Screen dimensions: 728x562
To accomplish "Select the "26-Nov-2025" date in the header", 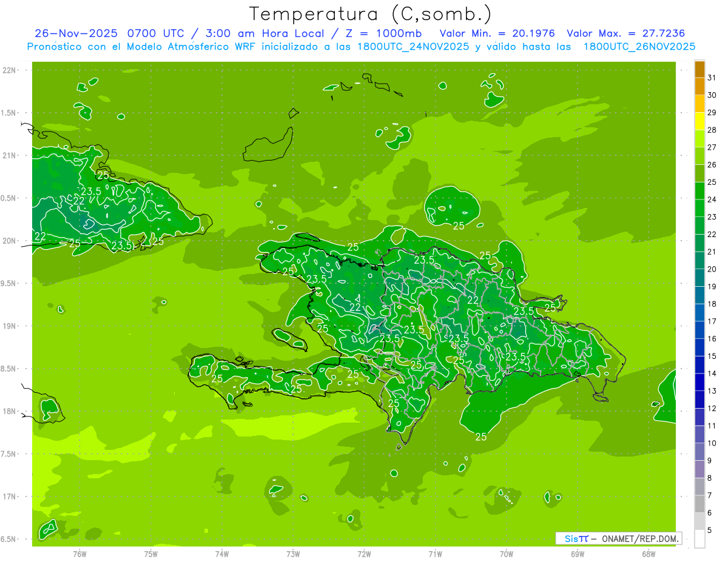I will click(75, 33).
